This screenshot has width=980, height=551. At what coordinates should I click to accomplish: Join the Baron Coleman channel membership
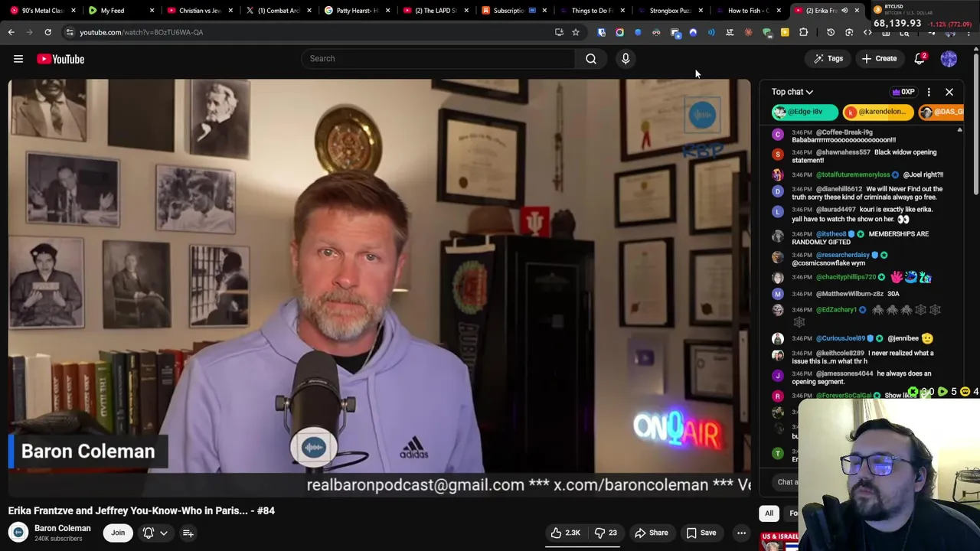pos(118,533)
